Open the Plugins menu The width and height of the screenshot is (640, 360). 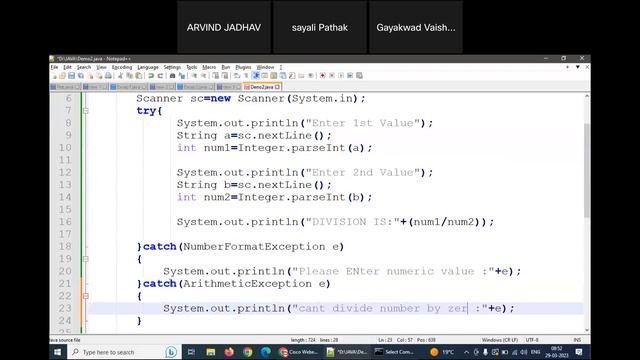coord(243,67)
